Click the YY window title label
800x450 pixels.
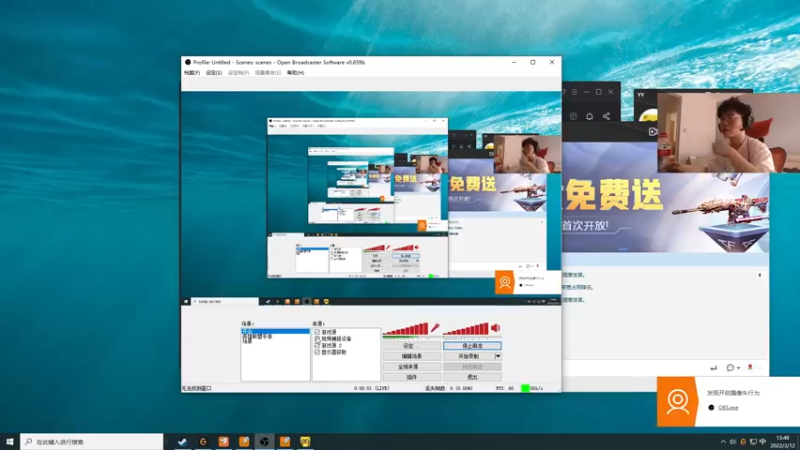tap(641, 95)
